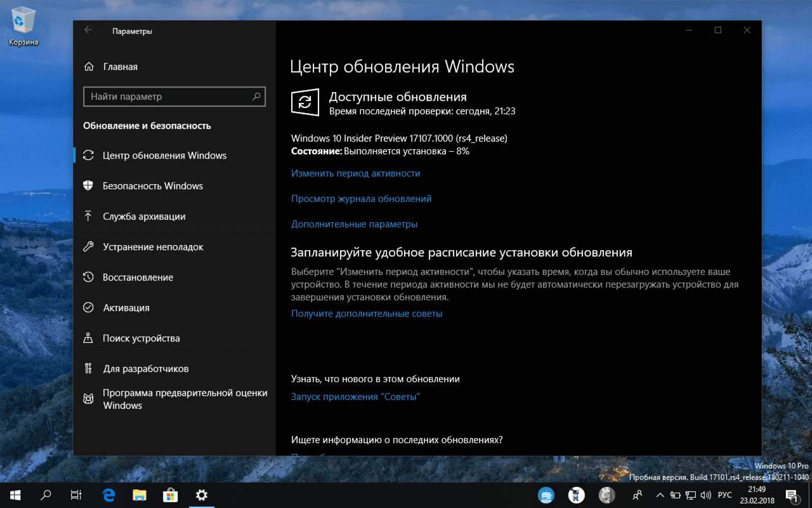The image size is (812, 508).
Task: Maximize the Параметры window
Action: (718, 30)
